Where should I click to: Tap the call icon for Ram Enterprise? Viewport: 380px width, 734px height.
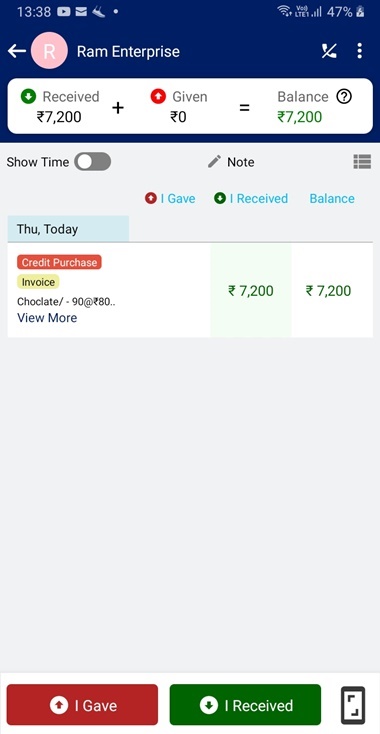tap(329, 51)
